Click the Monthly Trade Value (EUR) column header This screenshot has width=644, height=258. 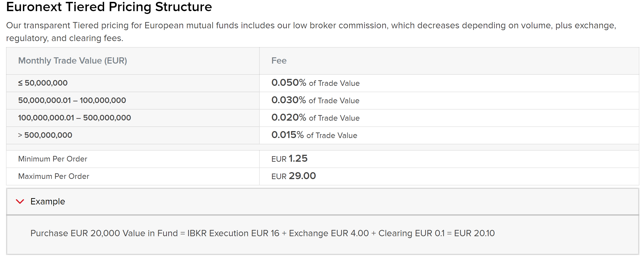(72, 61)
